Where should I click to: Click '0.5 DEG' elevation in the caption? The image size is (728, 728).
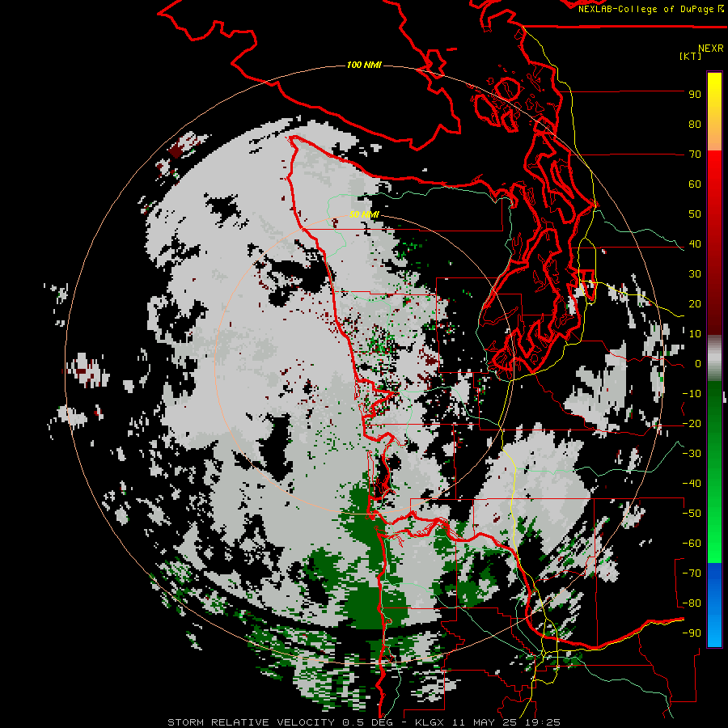(x=368, y=722)
